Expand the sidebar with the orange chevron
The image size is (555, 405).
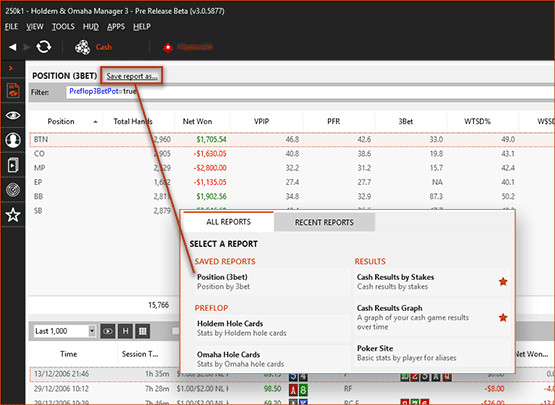point(11,68)
